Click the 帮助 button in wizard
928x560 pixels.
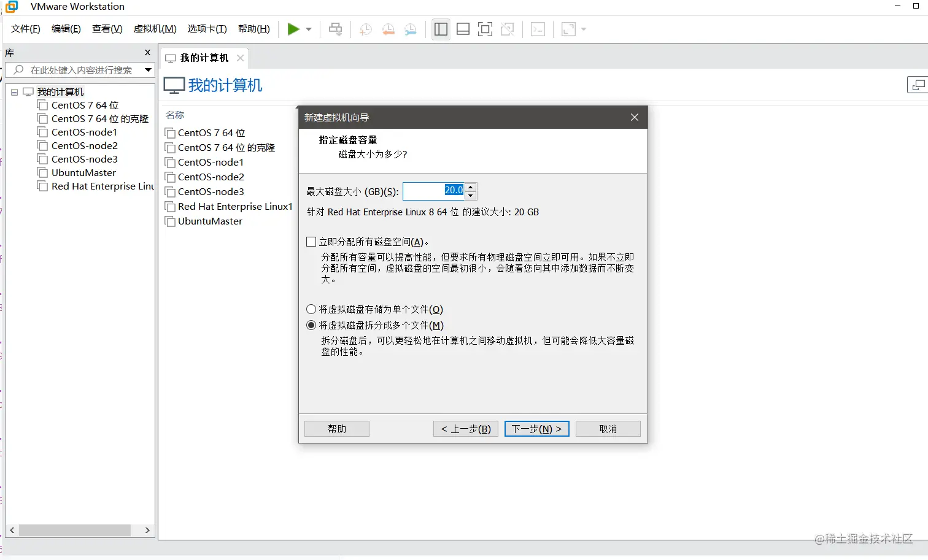tap(337, 429)
